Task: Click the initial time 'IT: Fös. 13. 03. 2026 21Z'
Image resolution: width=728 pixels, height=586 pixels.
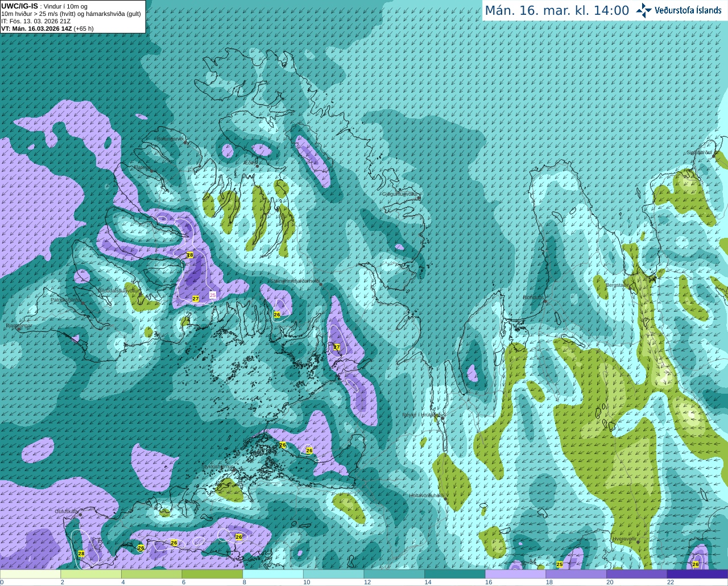Action: click(x=36, y=21)
